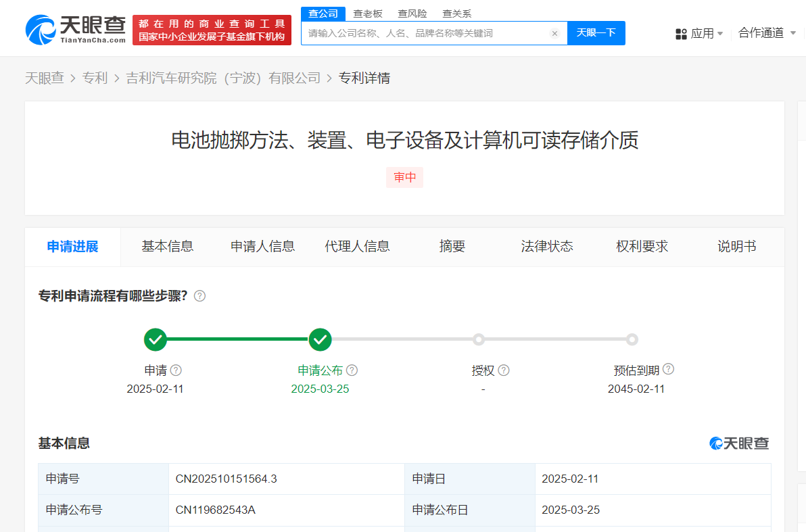The image size is (806, 532).
Task: Click help icon next to 申请 step
Action: (176, 370)
